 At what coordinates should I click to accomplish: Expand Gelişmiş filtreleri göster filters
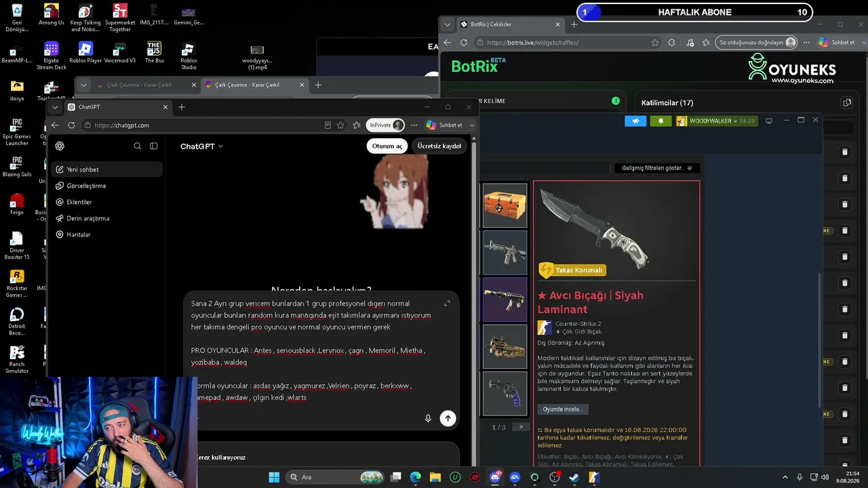click(x=656, y=168)
